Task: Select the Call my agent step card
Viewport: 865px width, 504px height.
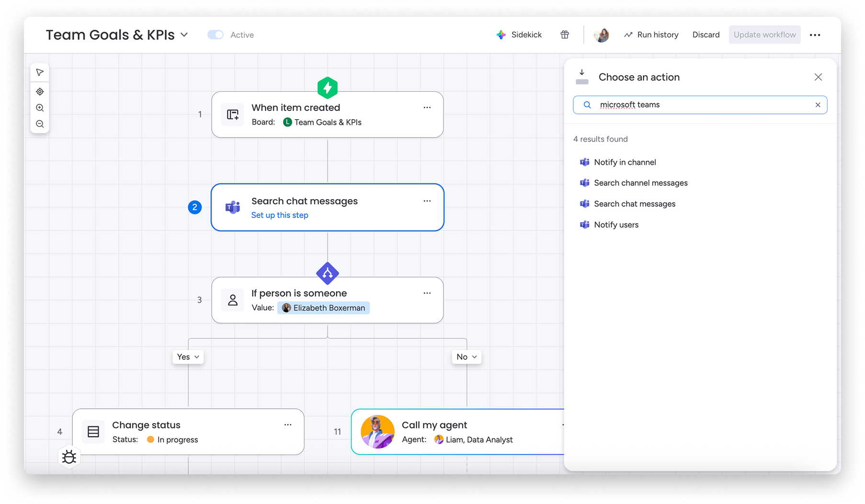Action: 457,432
